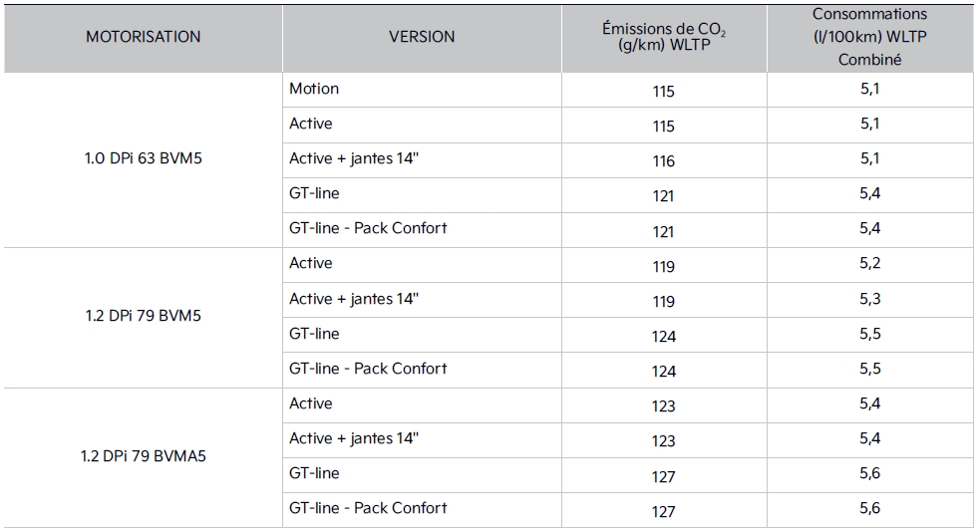The image size is (980, 532).
Task: Select the CO2 value 116
Action: click(x=663, y=161)
